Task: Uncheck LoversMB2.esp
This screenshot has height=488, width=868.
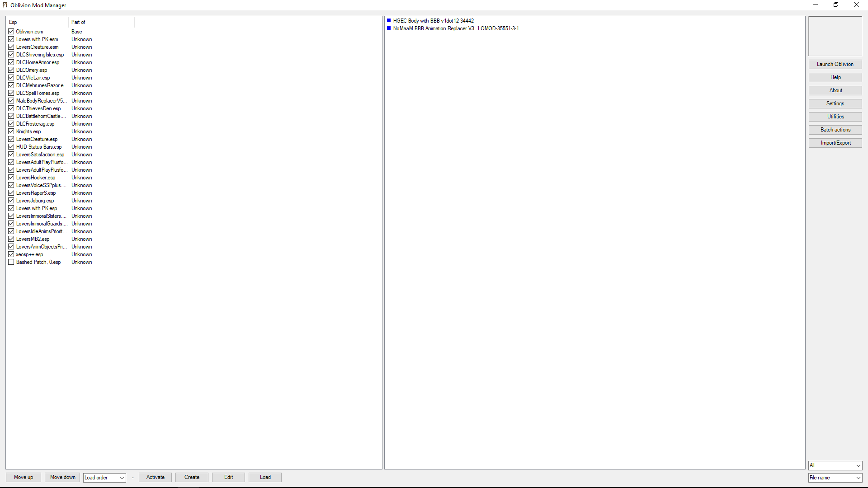Action: click(x=11, y=239)
